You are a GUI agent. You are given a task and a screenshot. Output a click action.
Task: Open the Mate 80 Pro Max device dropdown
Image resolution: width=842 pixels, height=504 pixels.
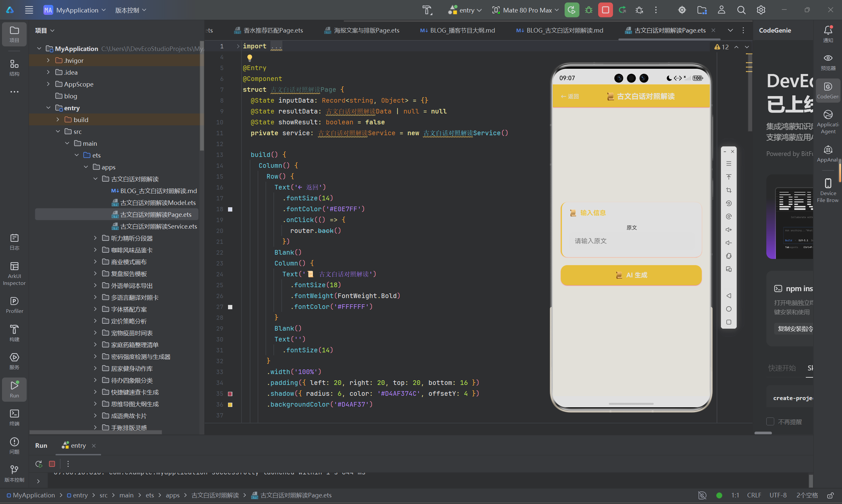pyautogui.click(x=525, y=10)
